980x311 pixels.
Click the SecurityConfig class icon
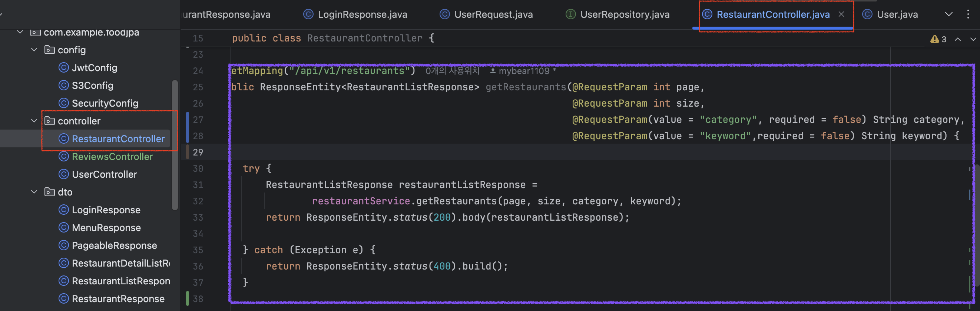pos(63,103)
